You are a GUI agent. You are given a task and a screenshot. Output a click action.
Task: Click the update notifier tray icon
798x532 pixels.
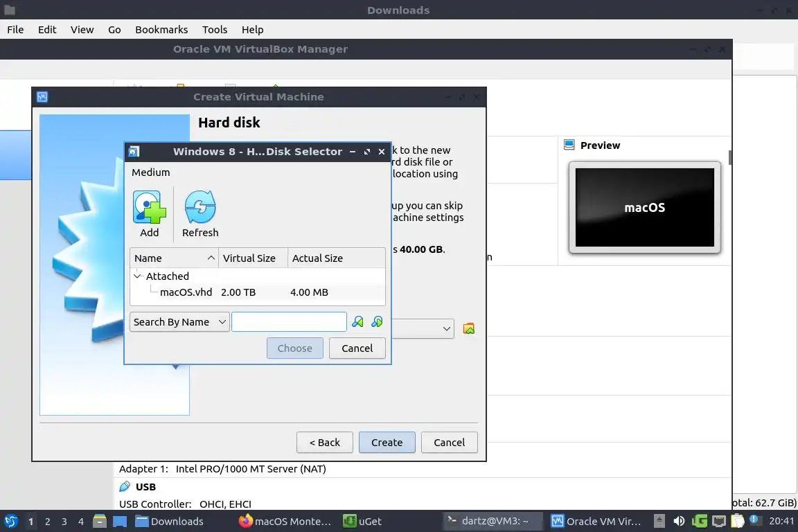pos(755,520)
